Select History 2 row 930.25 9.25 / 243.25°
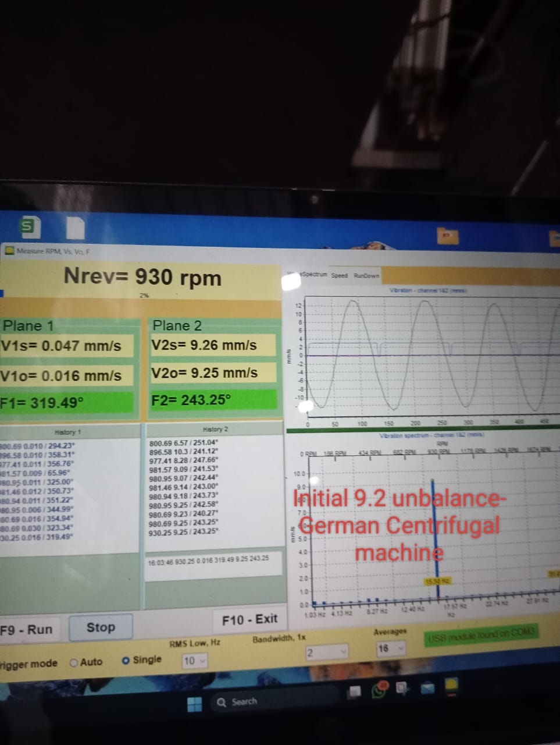 point(183,532)
